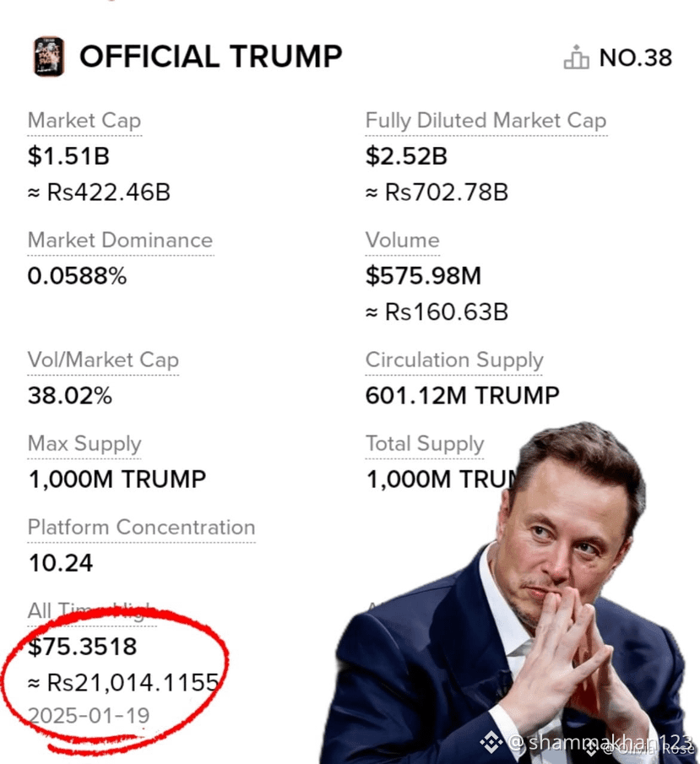Open the NO.38 rank label
The height and width of the screenshot is (764, 700).
click(x=636, y=57)
